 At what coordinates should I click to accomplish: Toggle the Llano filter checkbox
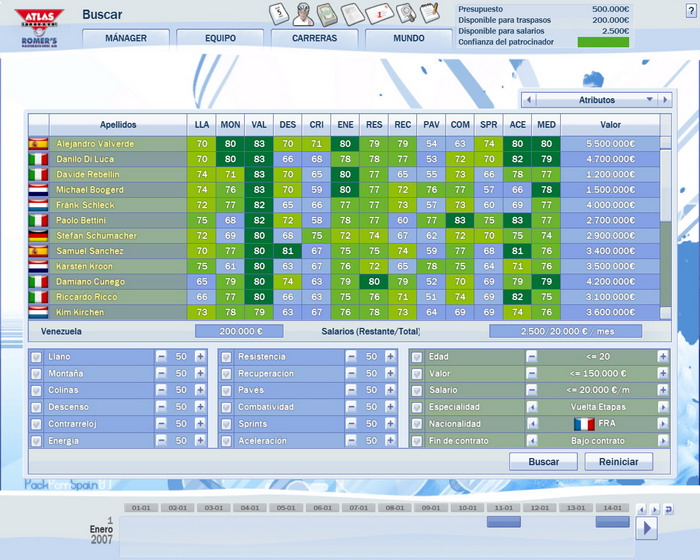(x=37, y=357)
